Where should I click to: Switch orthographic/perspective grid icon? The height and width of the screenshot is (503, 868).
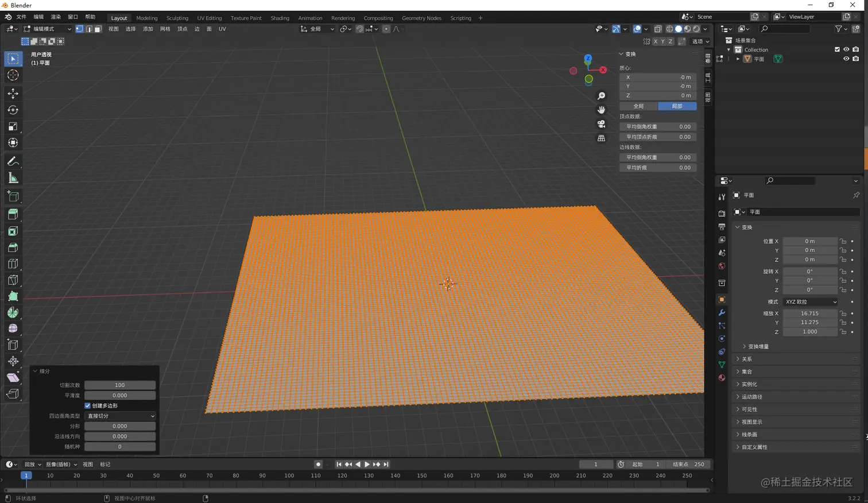tap(601, 138)
